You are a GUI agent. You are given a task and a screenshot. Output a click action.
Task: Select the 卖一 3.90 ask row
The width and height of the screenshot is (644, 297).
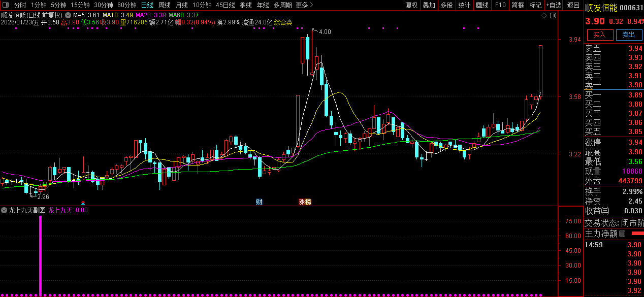click(614, 85)
